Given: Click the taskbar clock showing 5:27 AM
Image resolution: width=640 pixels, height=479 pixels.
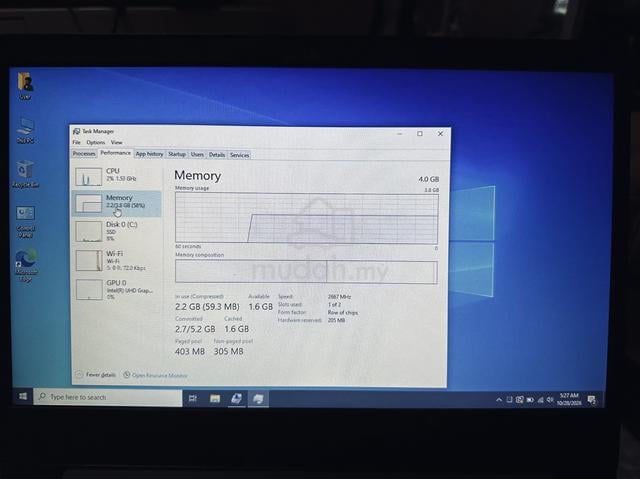Looking at the screenshot, I should (569, 399).
